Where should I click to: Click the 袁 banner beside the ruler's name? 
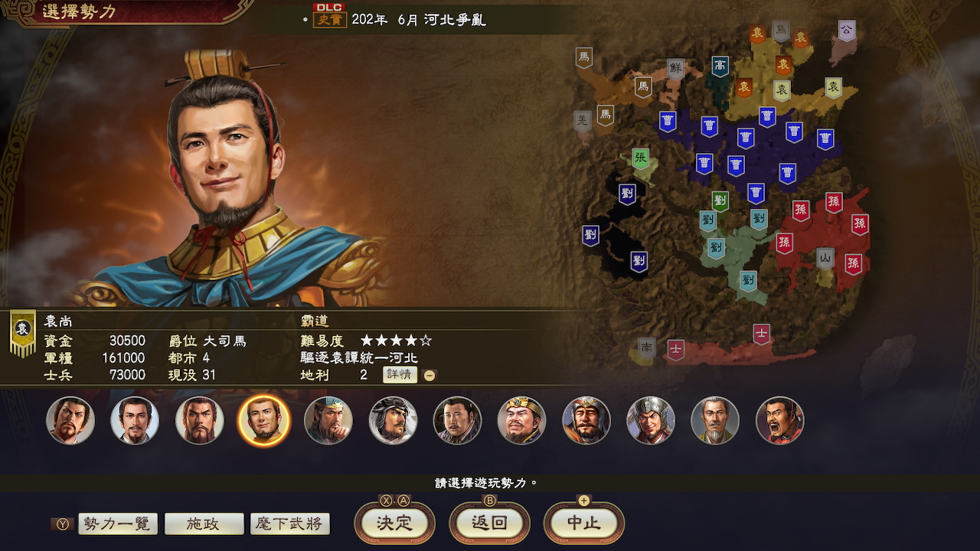(x=22, y=333)
